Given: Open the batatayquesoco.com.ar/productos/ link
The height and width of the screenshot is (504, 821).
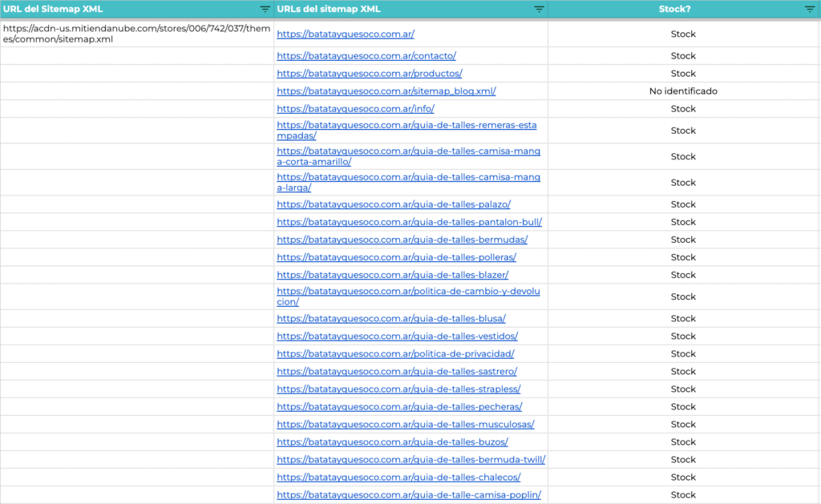Looking at the screenshot, I should pyautogui.click(x=370, y=73).
